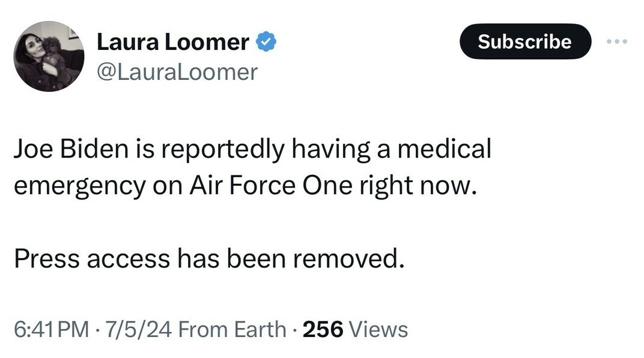Click the Subscribe button
Image resolution: width=644 pixels, height=358 pixels.
525,41
